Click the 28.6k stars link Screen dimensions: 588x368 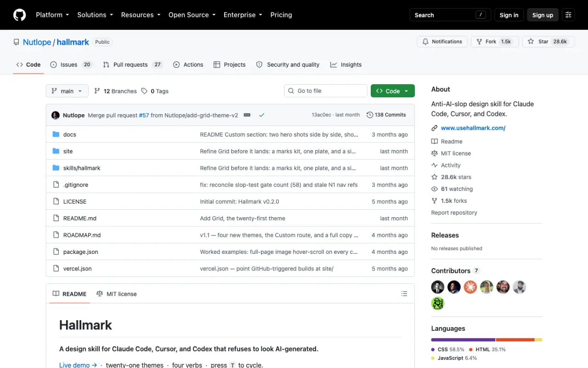(x=451, y=177)
